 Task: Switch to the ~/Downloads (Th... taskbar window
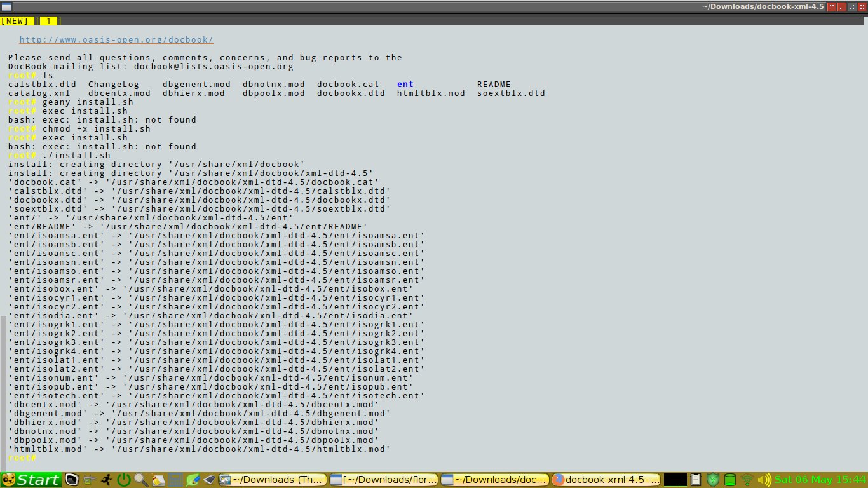273,480
